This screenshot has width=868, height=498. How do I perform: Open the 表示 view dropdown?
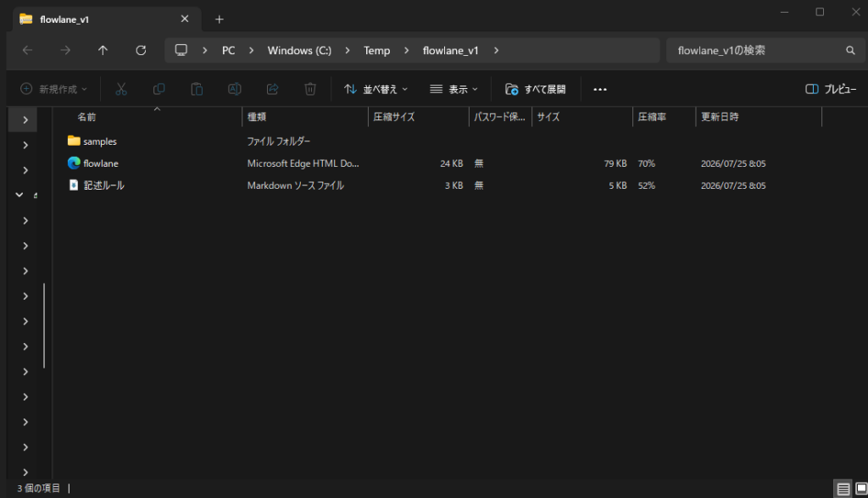(x=454, y=89)
